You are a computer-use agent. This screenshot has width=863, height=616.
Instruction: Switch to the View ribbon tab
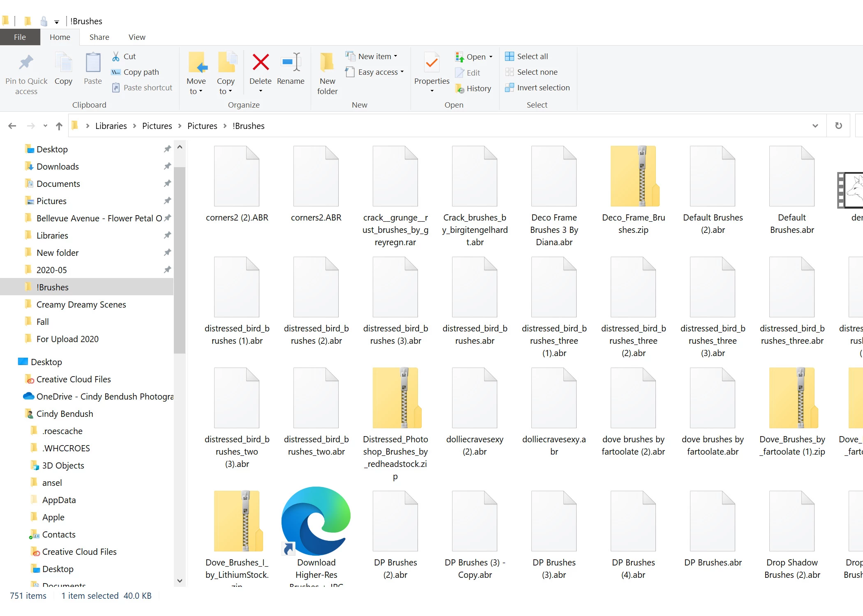(137, 37)
